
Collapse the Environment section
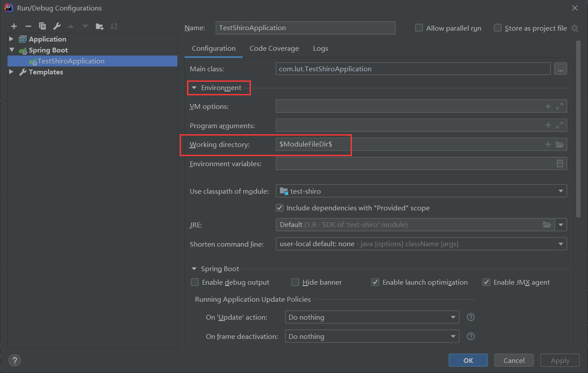coord(194,88)
